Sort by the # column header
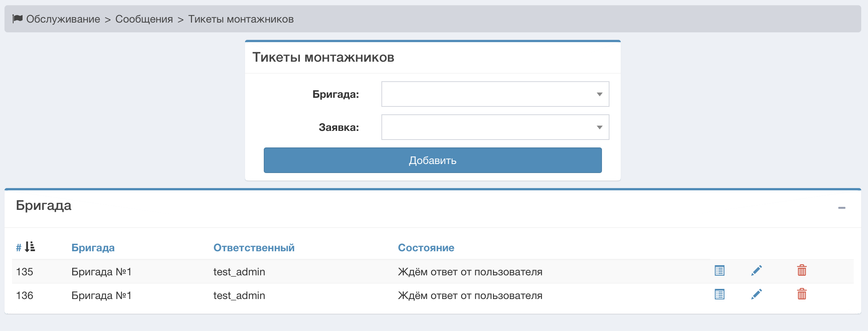The width and height of the screenshot is (868, 331). pos(18,248)
